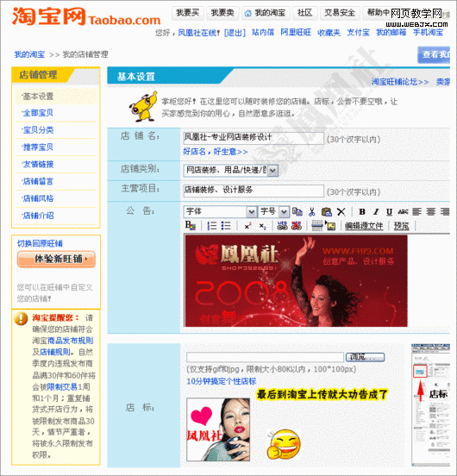Screen dimensions: 457x476
Task: Click the 体验新旺铺 orange button
Action: coord(56,259)
